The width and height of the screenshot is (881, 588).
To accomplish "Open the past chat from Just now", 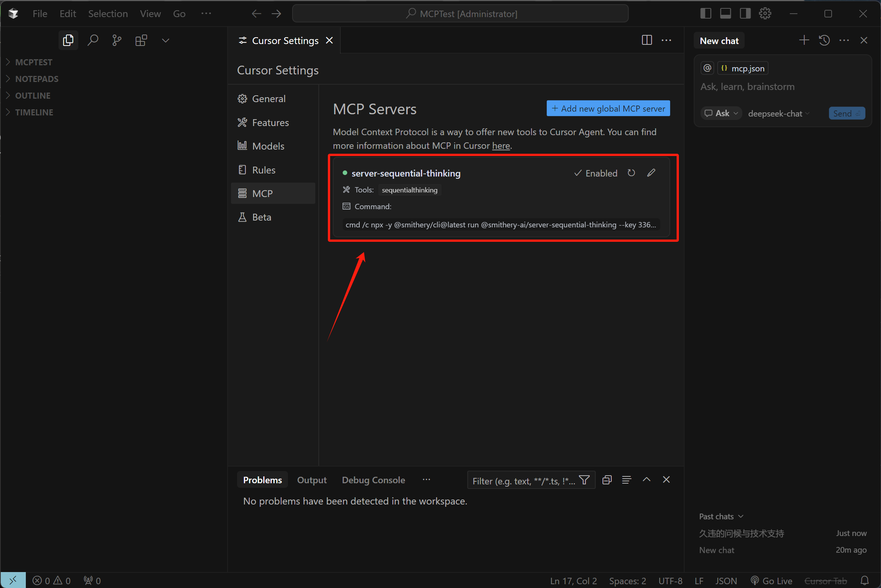I will pos(783,533).
